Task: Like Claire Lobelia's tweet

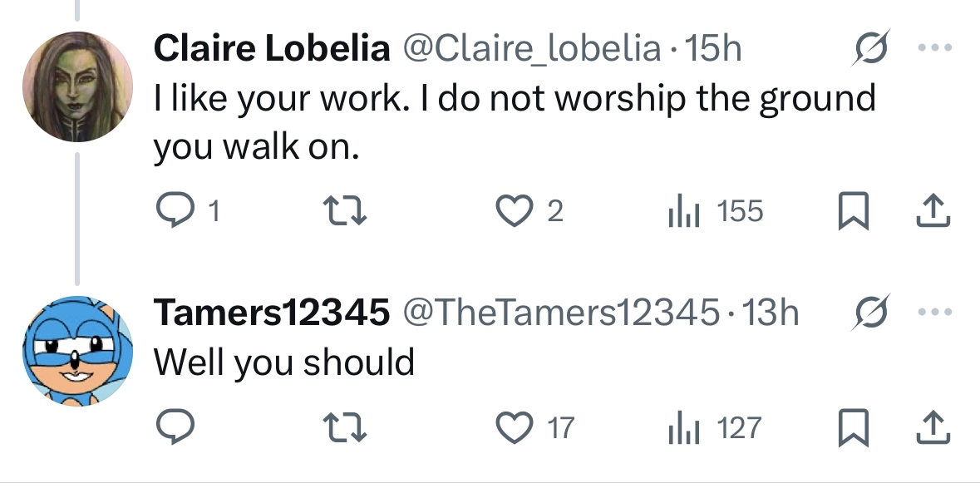Action: tap(529, 211)
